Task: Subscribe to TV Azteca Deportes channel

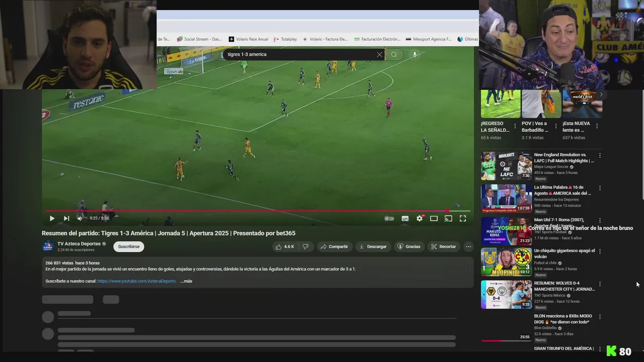Action: (129, 246)
